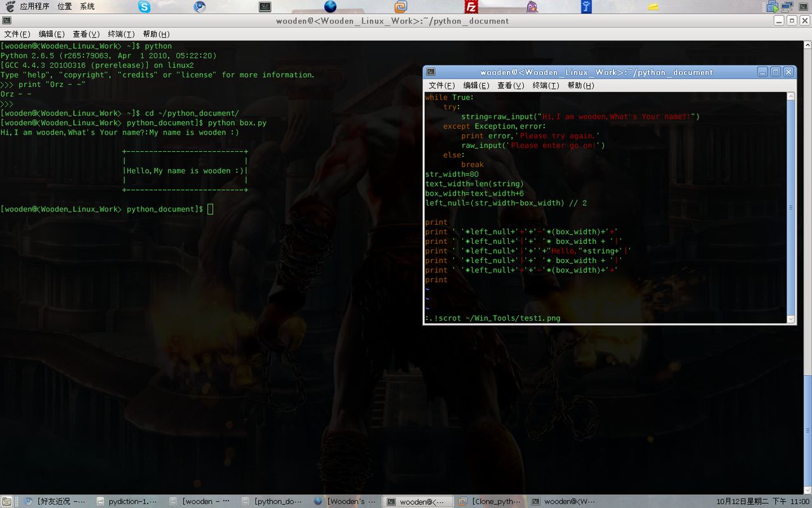Image resolution: width=812 pixels, height=508 pixels.
Task: Open the yellow sticky notes panel icon
Action: click(653, 6)
